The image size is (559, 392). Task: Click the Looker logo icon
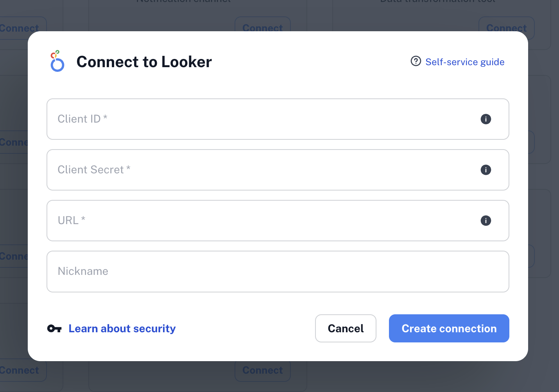57,61
